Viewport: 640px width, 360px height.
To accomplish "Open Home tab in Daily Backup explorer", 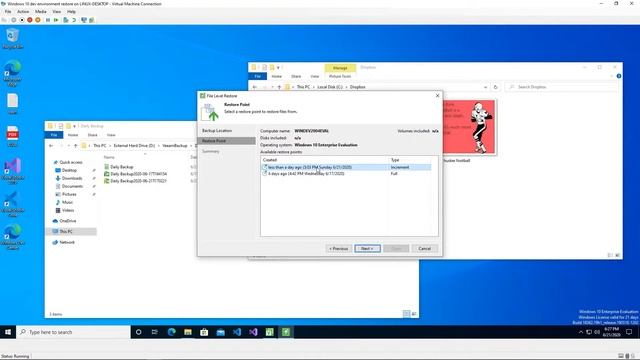I will coord(73,135).
